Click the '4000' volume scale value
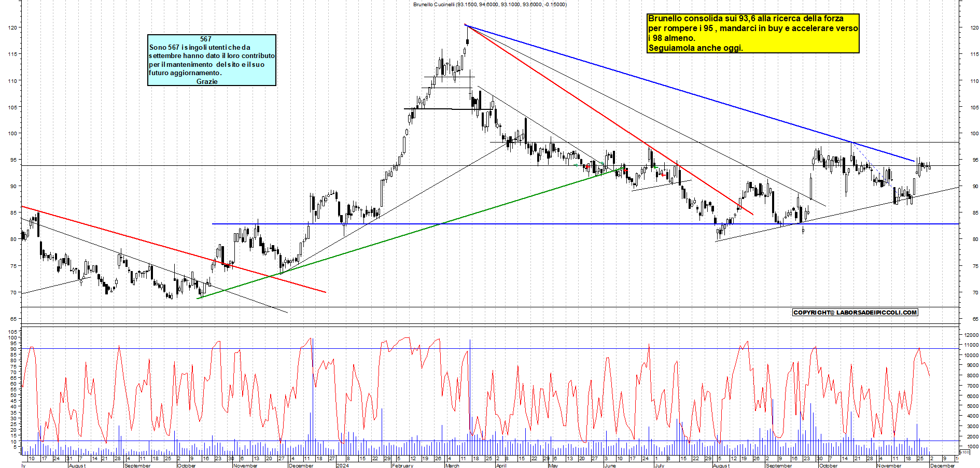Screen dimensions: 980x468 tap(972, 416)
